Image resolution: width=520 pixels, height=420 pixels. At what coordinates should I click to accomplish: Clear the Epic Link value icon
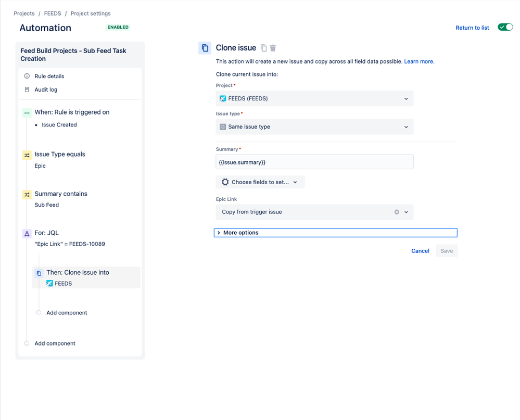coord(397,212)
